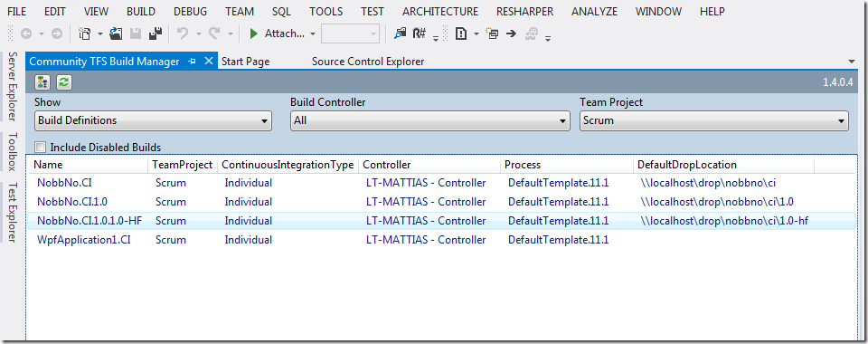Click the Find in Files binoculars icon
868x344 pixels.
point(400,33)
